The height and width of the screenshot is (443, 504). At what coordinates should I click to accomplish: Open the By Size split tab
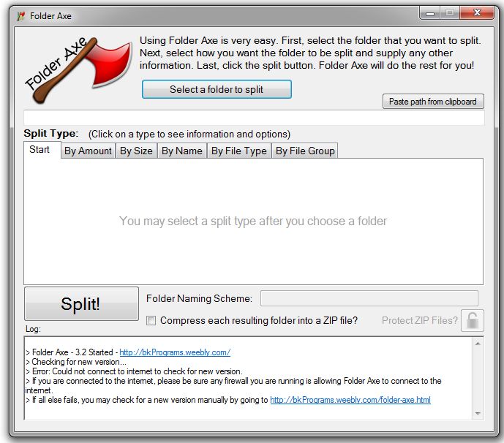136,151
